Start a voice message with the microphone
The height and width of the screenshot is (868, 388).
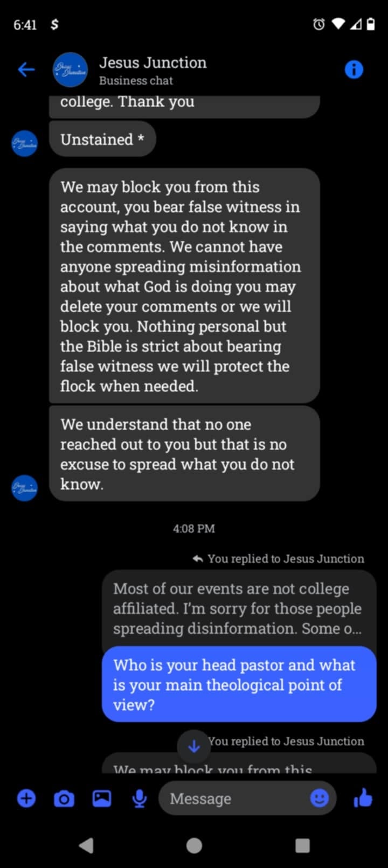coord(140,799)
